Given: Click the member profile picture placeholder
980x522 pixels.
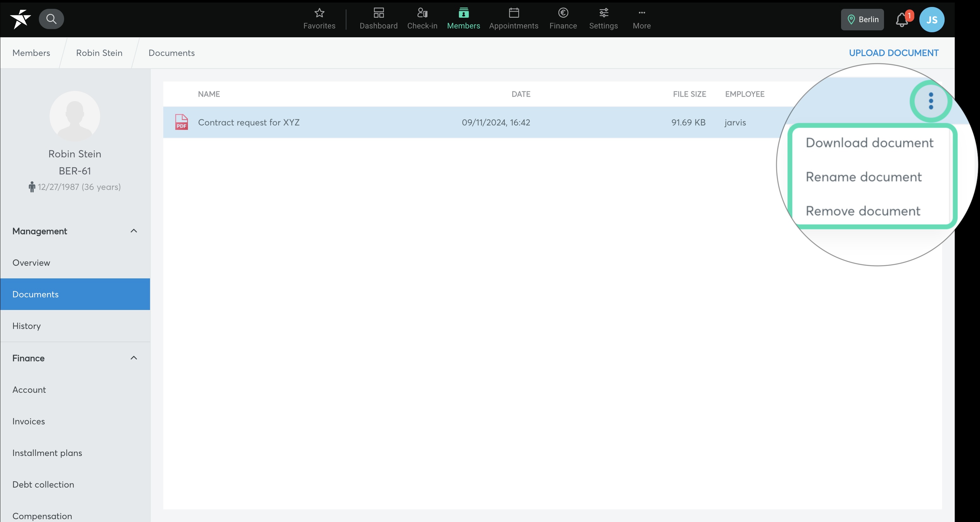Looking at the screenshot, I should 75,116.
